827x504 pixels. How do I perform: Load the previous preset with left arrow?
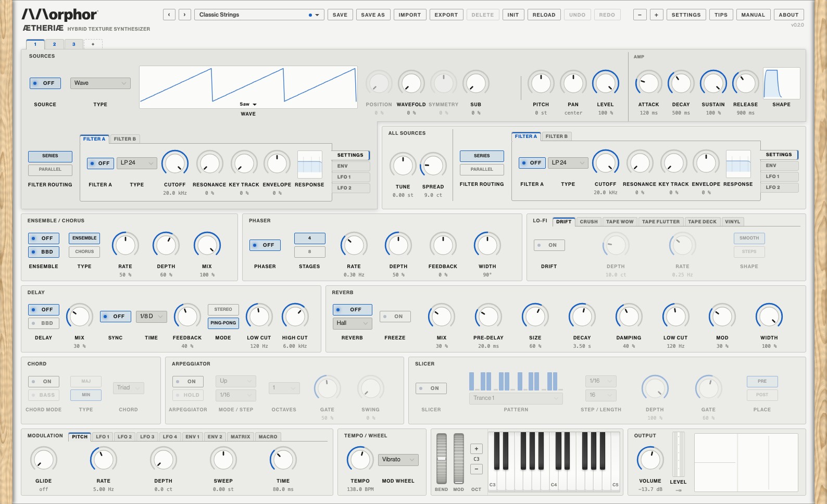click(169, 15)
